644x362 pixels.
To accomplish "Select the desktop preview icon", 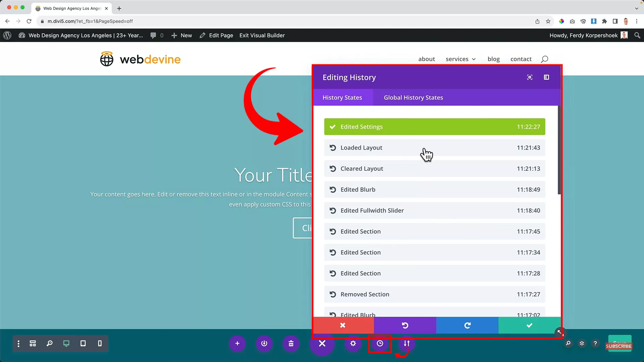I will tap(66, 343).
